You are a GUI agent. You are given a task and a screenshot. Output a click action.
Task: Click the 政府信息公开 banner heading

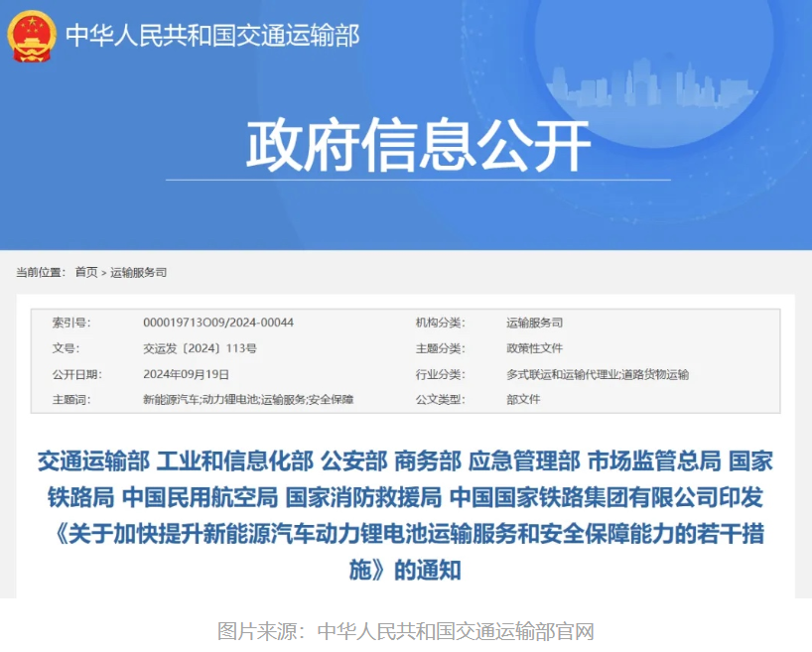click(418, 145)
